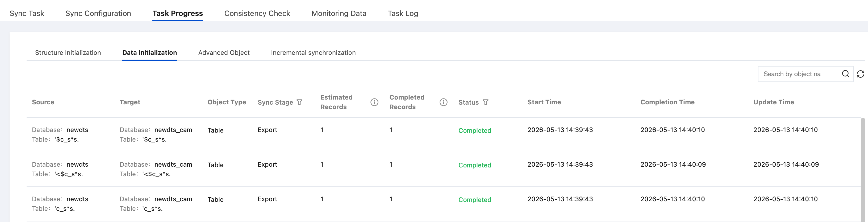The height and width of the screenshot is (222, 868).
Task: Click Completed status in '<$c_s*s. row
Action: 474,165
